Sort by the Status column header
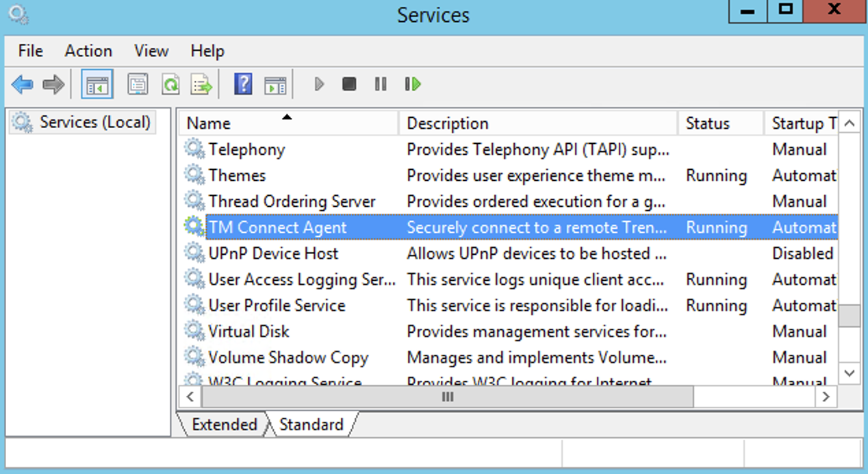 click(707, 124)
